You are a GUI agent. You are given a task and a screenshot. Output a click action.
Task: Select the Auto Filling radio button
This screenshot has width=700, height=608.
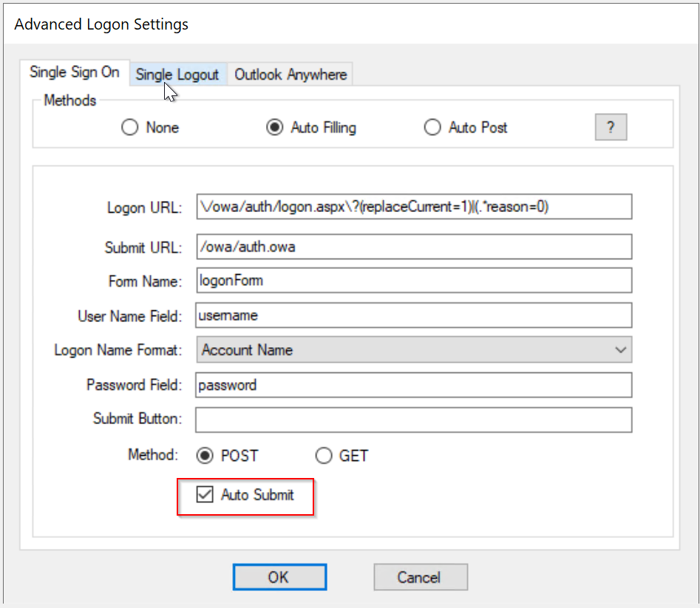click(275, 128)
